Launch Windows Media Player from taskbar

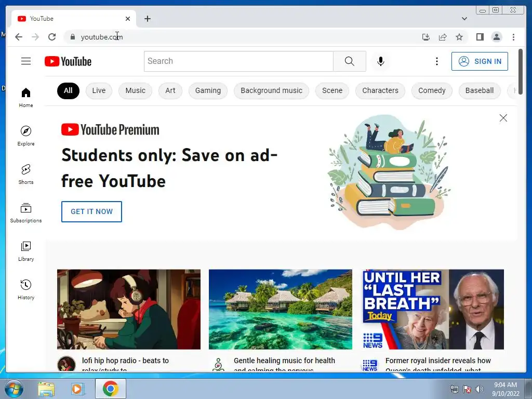[x=77, y=389]
